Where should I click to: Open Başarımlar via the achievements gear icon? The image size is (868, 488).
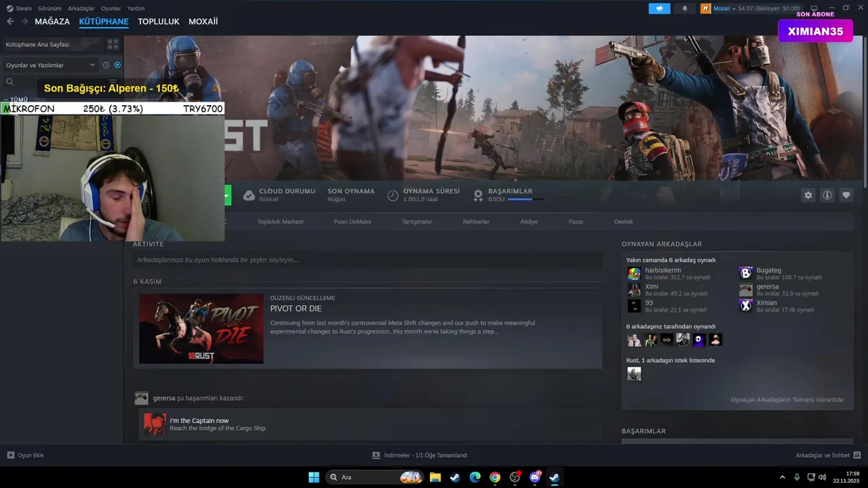(x=478, y=195)
